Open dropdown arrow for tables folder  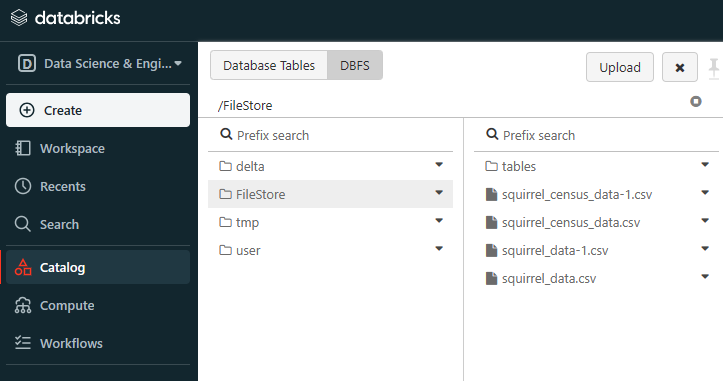705,165
